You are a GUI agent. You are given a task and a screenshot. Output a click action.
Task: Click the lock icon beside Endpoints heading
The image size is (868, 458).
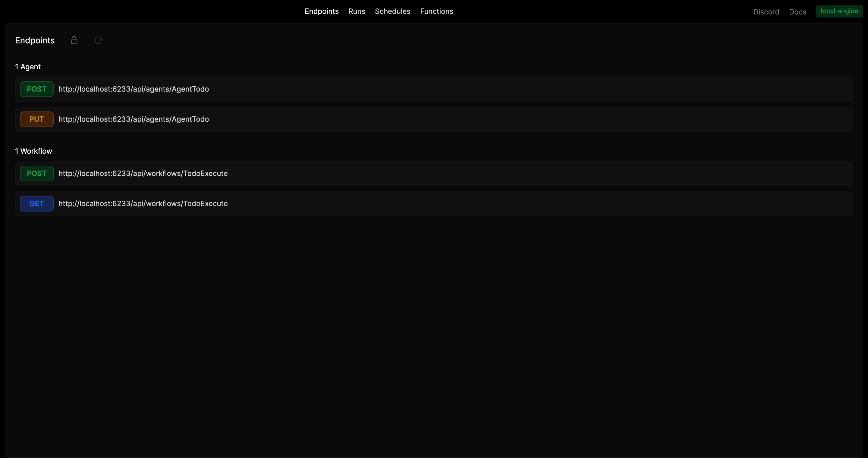(x=74, y=40)
